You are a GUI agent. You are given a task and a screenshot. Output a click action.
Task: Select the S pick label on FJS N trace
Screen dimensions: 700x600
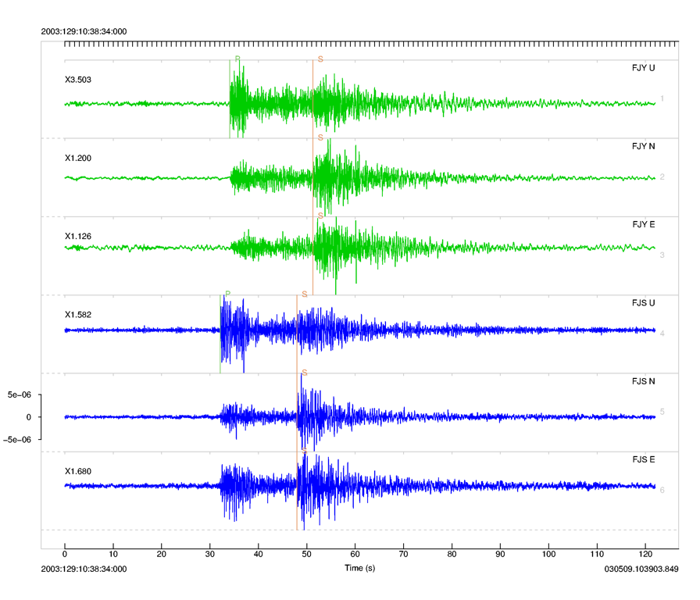click(x=304, y=373)
